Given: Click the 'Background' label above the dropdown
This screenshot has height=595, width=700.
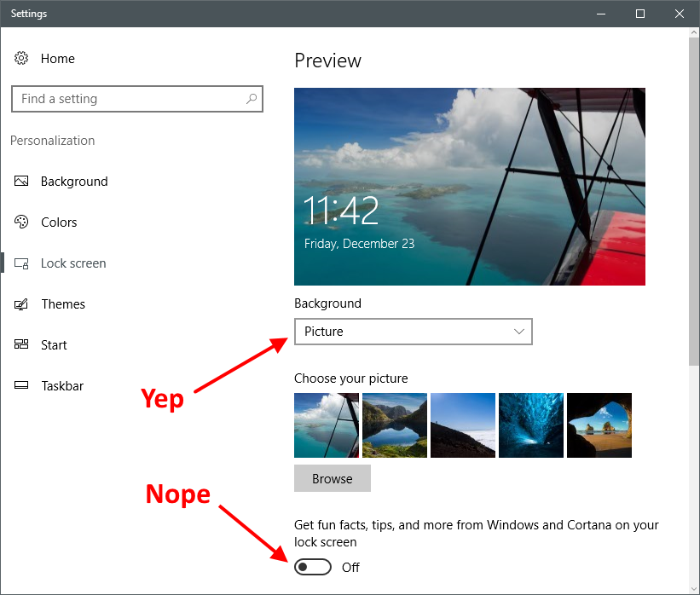Looking at the screenshot, I should coord(327,303).
